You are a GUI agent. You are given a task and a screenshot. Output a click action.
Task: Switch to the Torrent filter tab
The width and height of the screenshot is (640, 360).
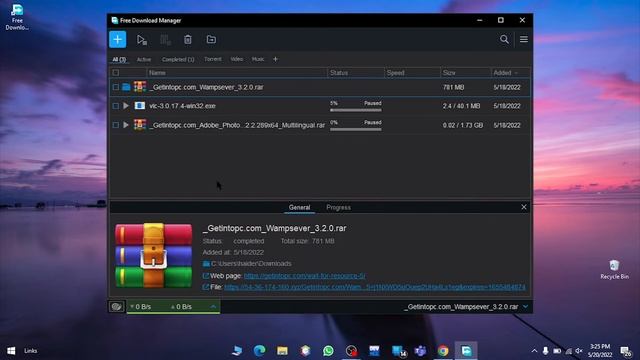coord(213,59)
